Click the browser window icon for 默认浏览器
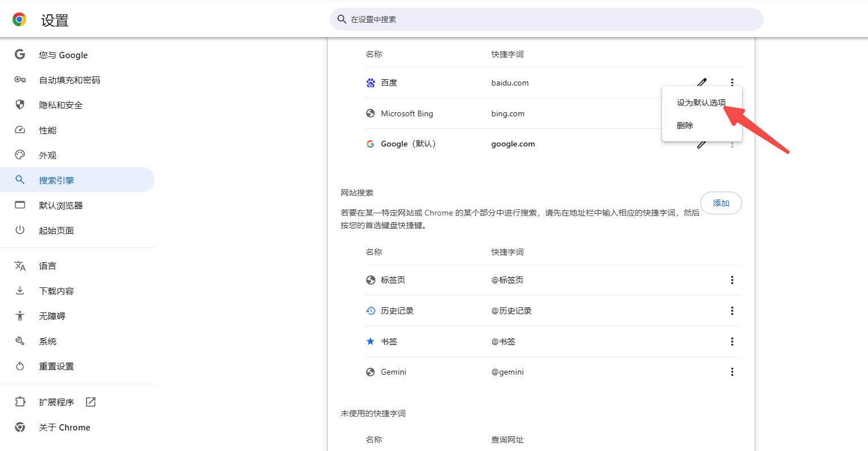The height and width of the screenshot is (451, 868). 20,205
